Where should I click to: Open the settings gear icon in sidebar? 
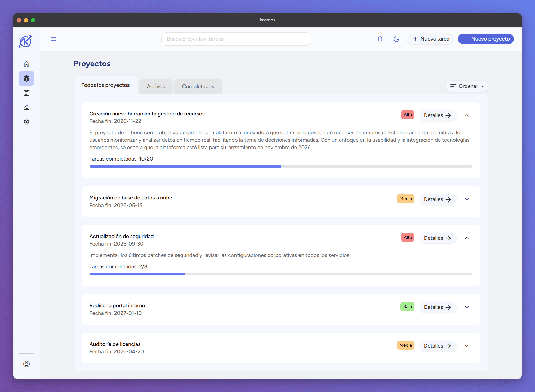point(26,122)
